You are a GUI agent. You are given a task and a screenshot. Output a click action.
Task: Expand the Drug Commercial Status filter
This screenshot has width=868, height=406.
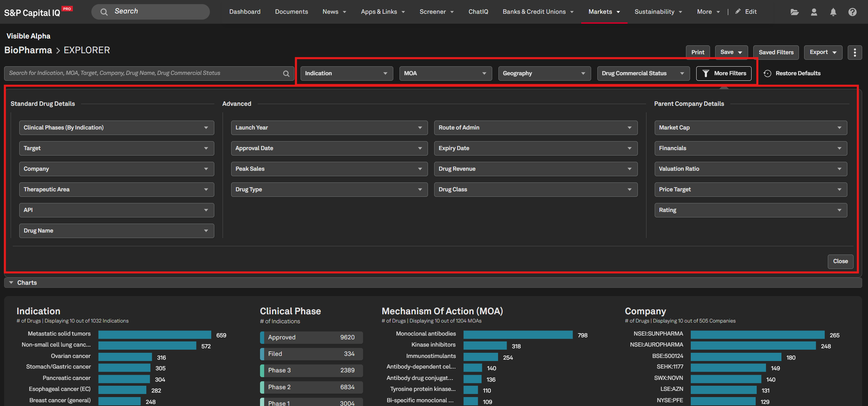pyautogui.click(x=643, y=74)
